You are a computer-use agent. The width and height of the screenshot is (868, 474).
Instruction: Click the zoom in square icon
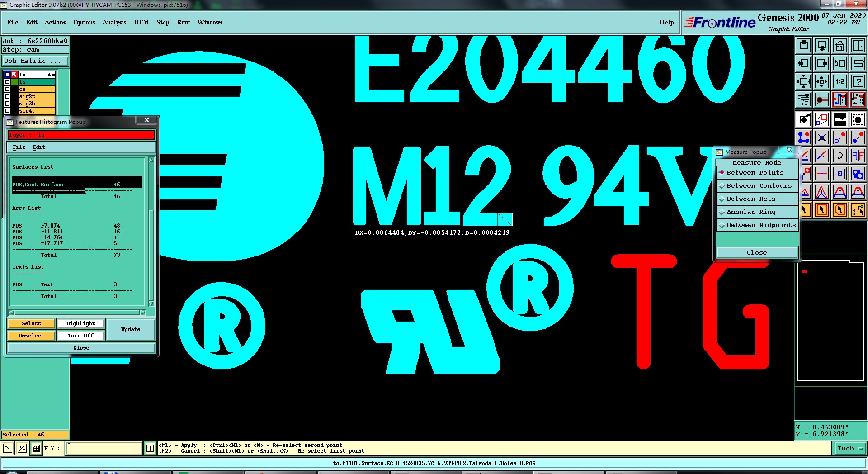pos(804,81)
